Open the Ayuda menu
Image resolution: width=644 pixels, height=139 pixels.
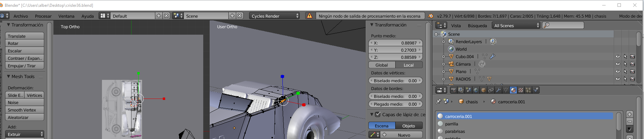87,16
